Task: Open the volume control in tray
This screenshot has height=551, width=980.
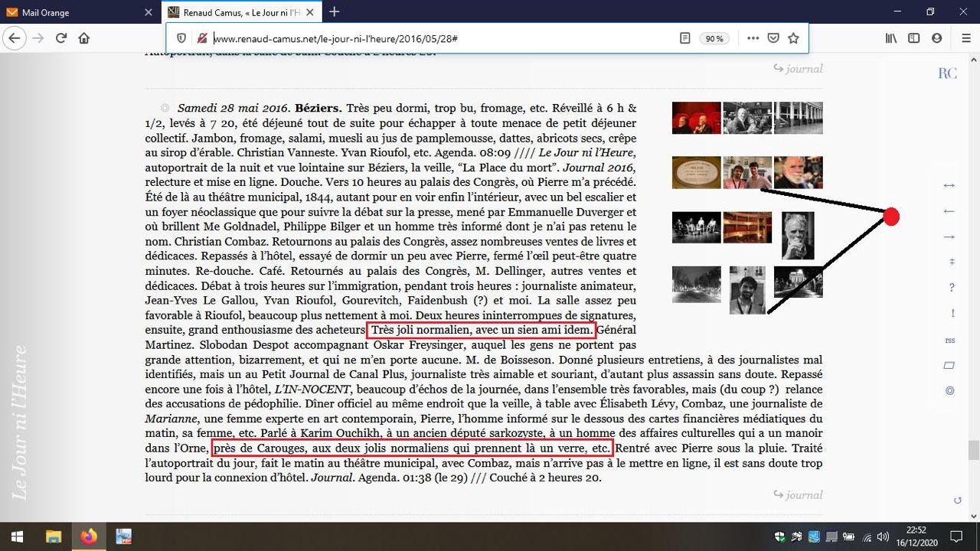Action: click(x=883, y=536)
